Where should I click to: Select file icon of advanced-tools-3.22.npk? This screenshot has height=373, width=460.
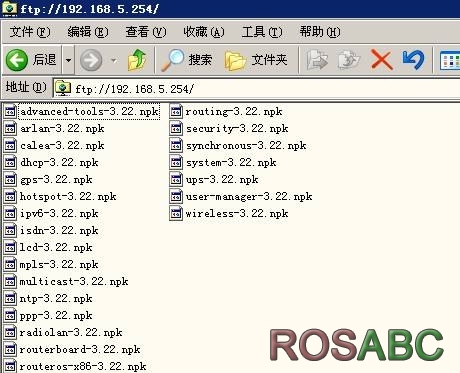[10, 111]
